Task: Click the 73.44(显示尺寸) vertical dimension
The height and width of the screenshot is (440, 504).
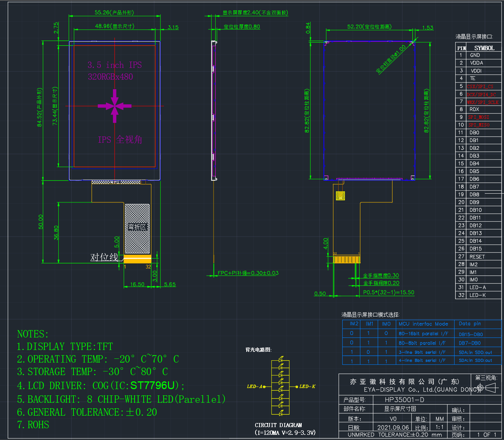Action: click(55, 106)
